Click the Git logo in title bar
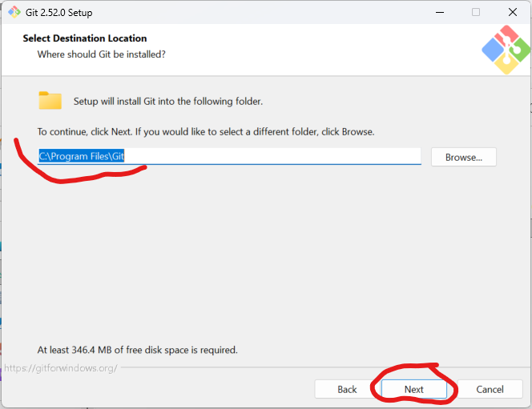 (x=14, y=12)
